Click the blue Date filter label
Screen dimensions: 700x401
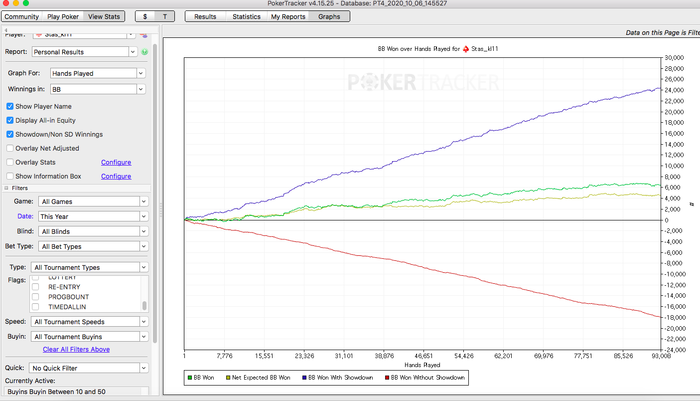[x=25, y=216]
